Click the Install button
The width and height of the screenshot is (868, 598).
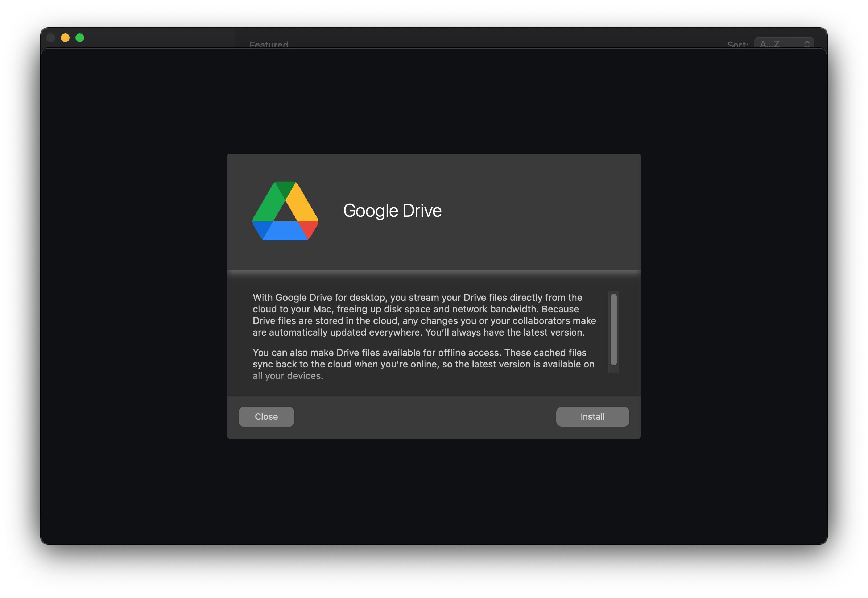coord(592,417)
